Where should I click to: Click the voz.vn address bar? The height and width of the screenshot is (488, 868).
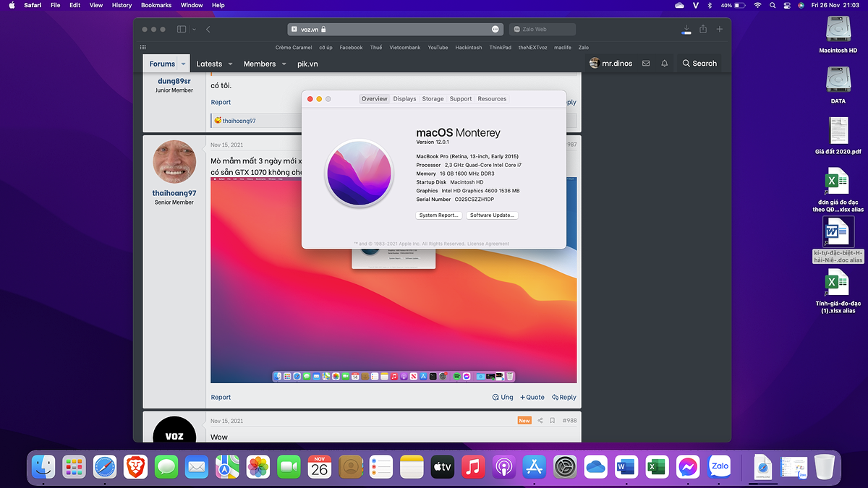[394, 29]
